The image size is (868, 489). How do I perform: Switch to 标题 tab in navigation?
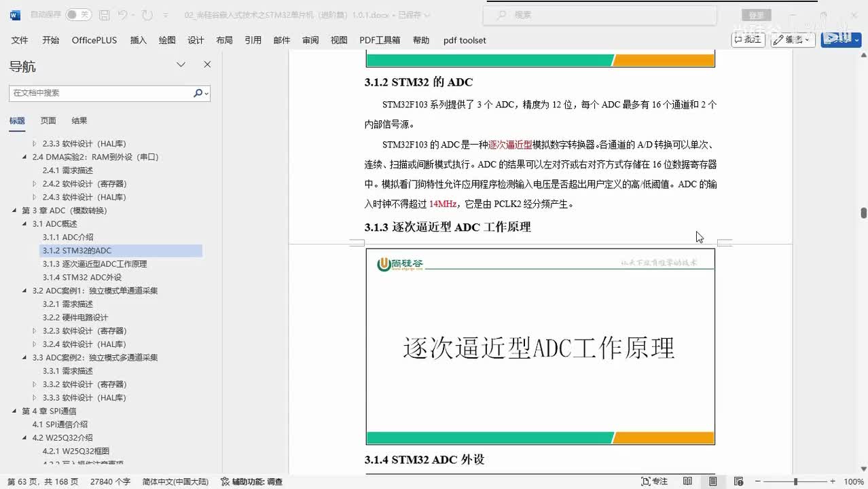[x=17, y=121]
